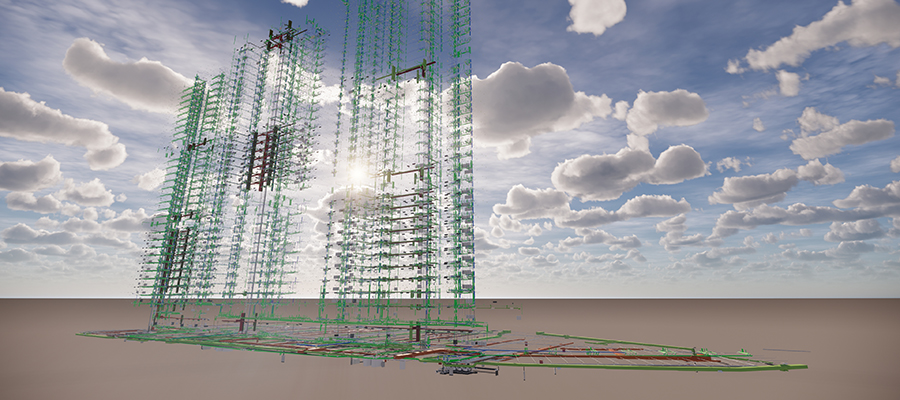Click the base of the right tower
The width and height of the screenshot is (900, 400).
400,318
